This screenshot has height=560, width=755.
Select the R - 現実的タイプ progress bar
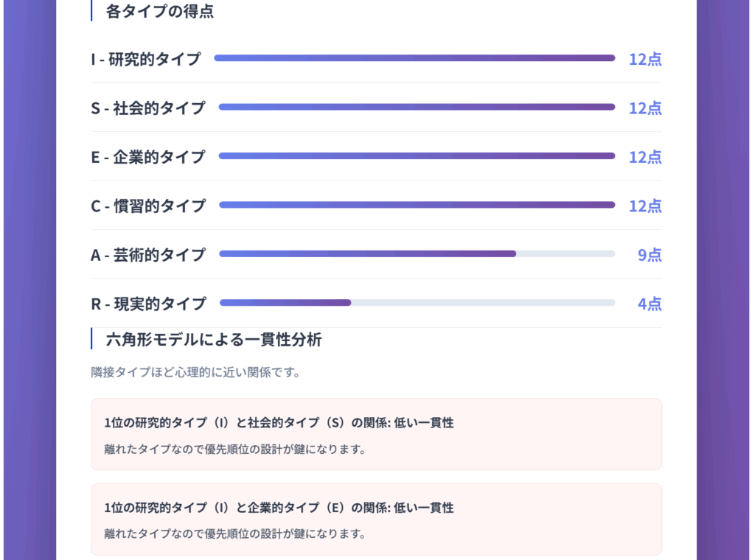(417, 303)
